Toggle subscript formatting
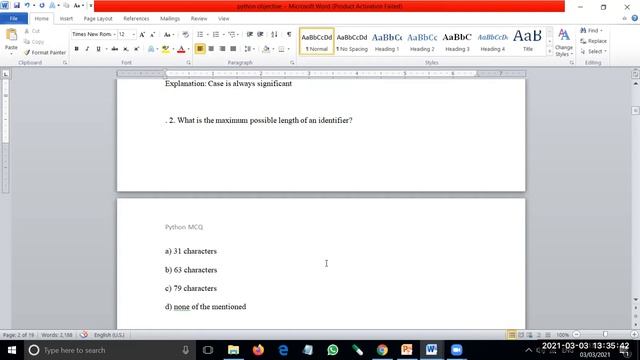This screenshot has width=640, height=360. [x=126, y=49]
